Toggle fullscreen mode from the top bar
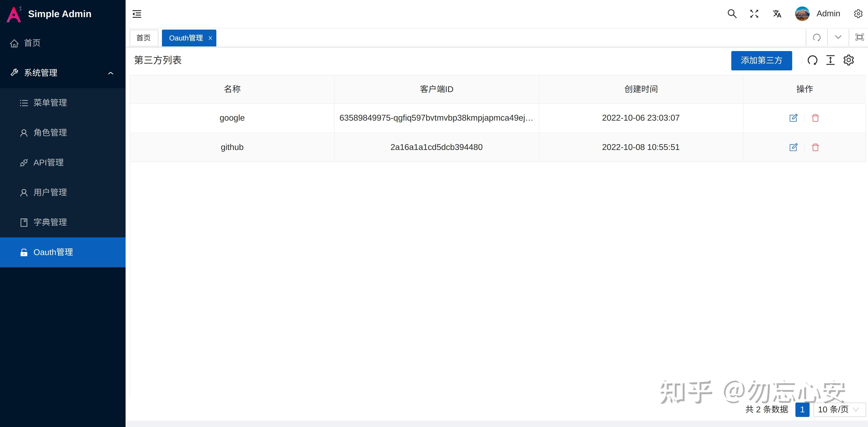 pyautogui.click(x=754, y=14)
